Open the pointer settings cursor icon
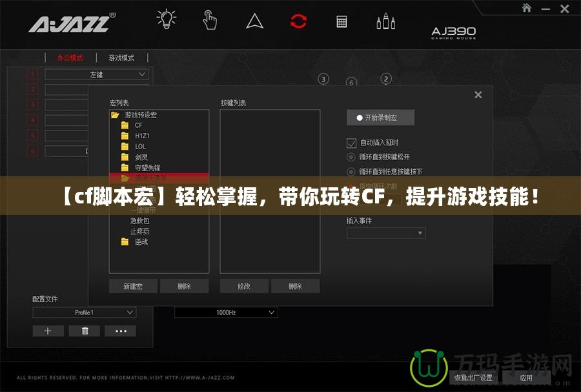 pyautogui.click(x=254, y=21)
